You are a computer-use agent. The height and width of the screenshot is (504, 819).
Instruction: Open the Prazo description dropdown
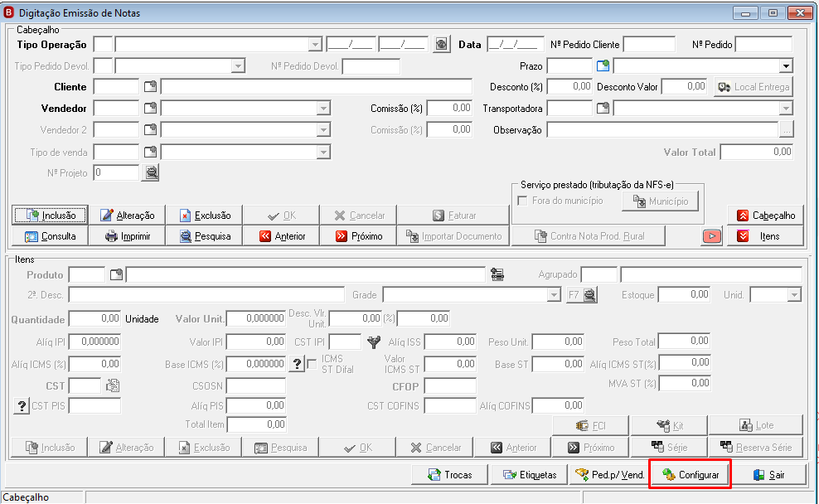(x=786, y=66)
